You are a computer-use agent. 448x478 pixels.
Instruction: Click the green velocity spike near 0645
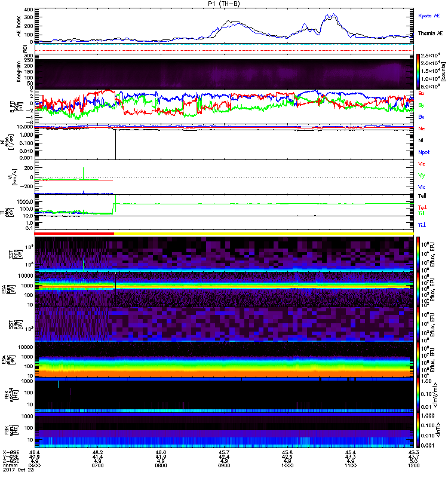(83, 173)
